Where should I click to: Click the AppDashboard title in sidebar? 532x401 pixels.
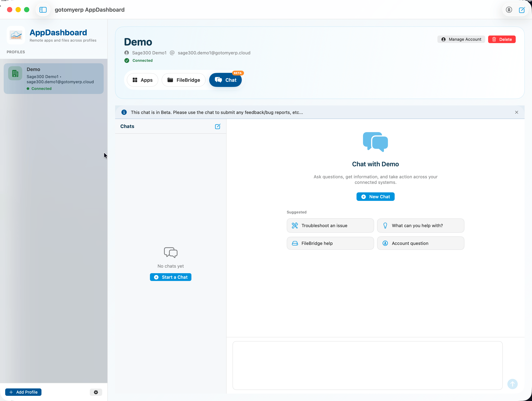click(58, 32)
